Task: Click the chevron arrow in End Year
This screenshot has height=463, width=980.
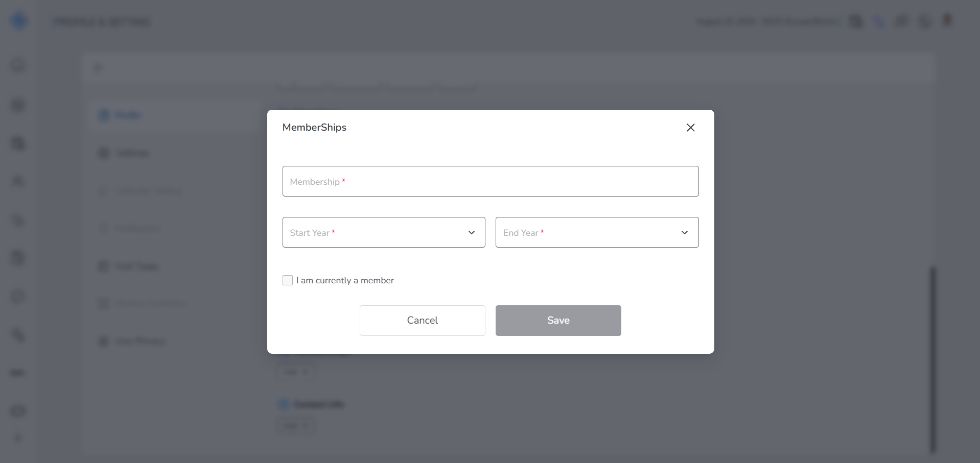Action: [685, 232]
